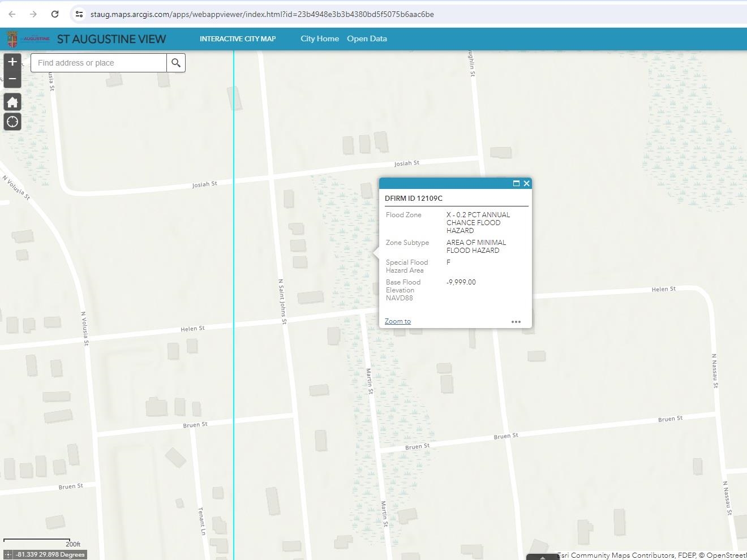
Task: Select the browser URL address
Action: [x=262, y=14]
